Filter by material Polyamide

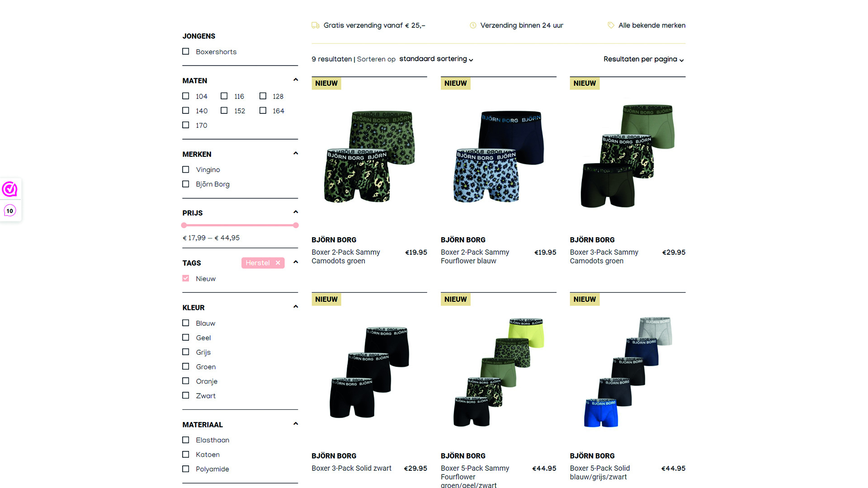click(185, 469)
